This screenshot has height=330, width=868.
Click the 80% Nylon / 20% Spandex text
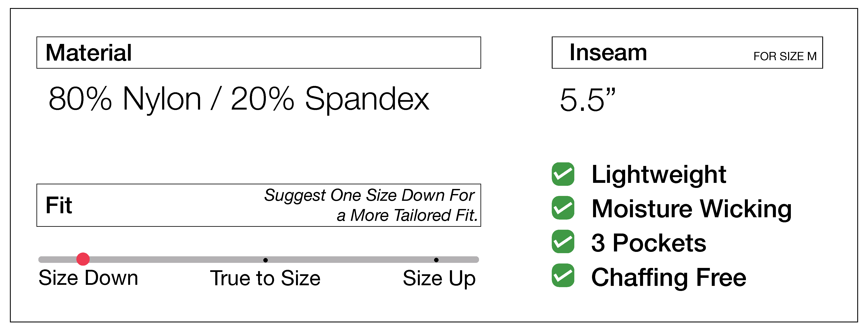pos(239,99)
